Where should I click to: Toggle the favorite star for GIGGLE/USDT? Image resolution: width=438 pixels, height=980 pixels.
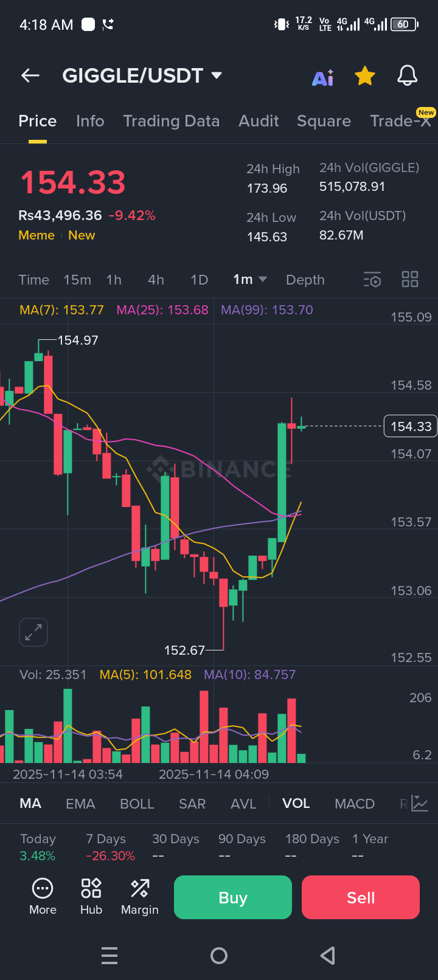click(x=365, y=76)
